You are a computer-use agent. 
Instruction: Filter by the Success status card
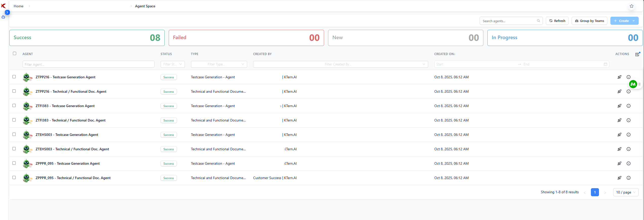click(x=87, y=38)
